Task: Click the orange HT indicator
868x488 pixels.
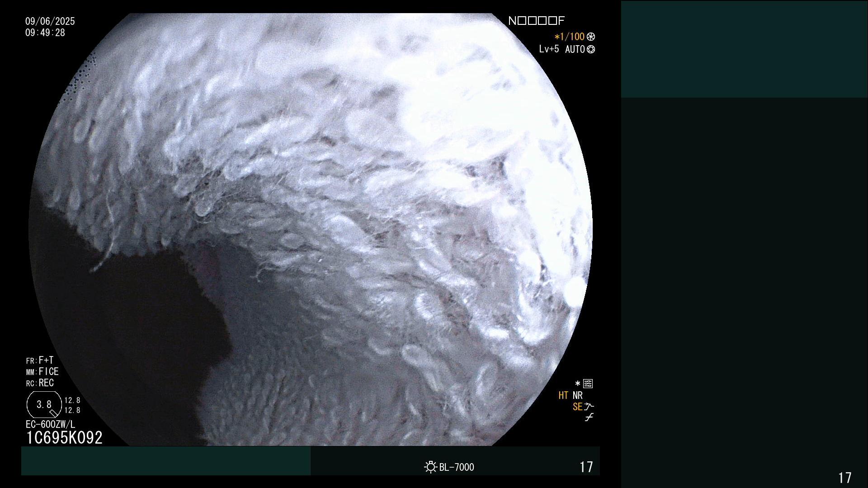Action: pos(563,395)
